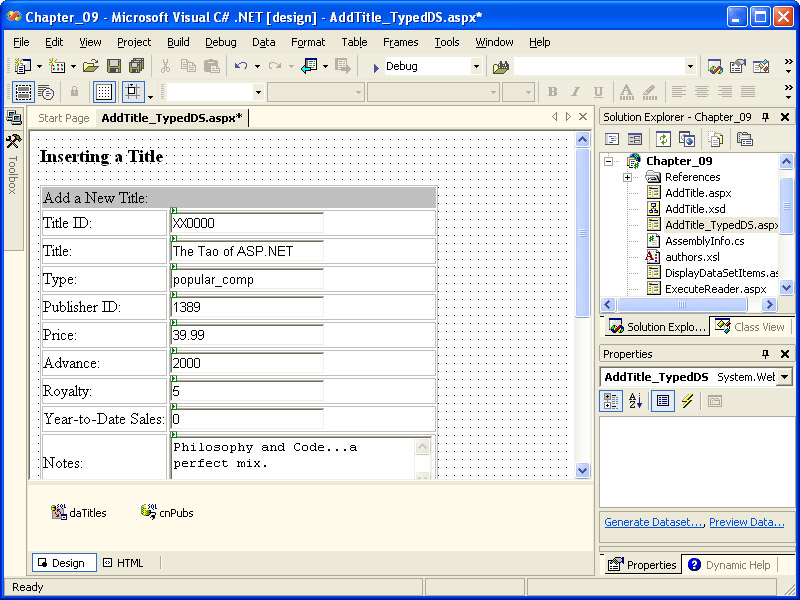Click the daTitles data adapter component
800x600 pixels.
pos(79,512)
